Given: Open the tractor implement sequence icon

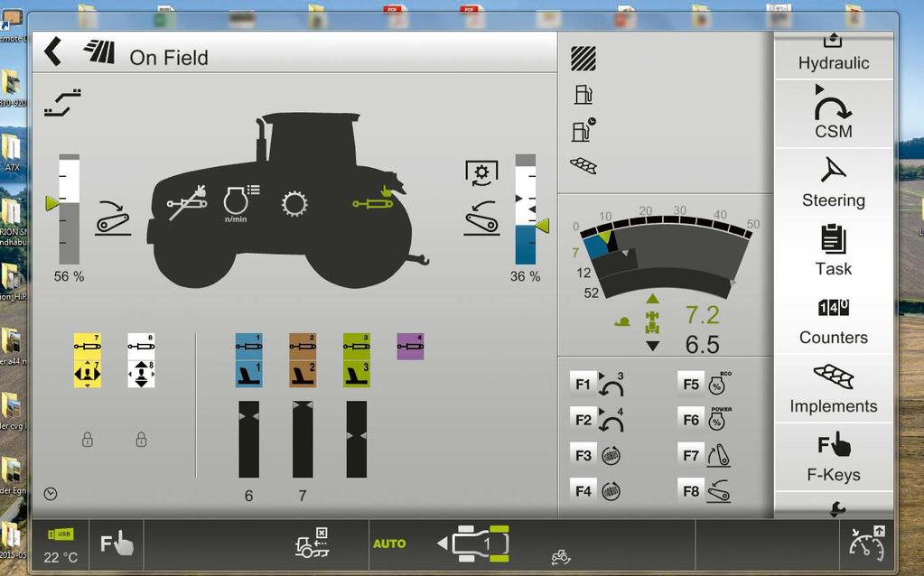Looking at the screenshot, I should [311, 543].
